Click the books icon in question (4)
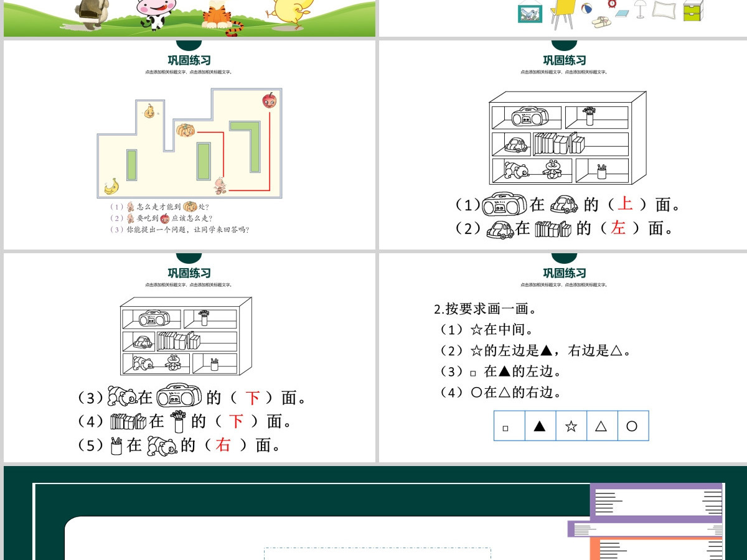747x560 pixels. click(x=128, y=421)
